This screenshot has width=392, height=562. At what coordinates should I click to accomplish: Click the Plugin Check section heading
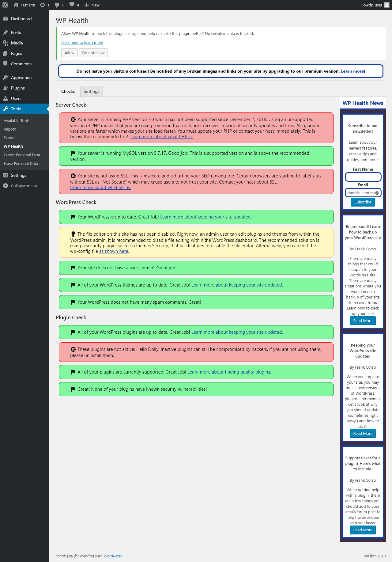tap(71, 317)
